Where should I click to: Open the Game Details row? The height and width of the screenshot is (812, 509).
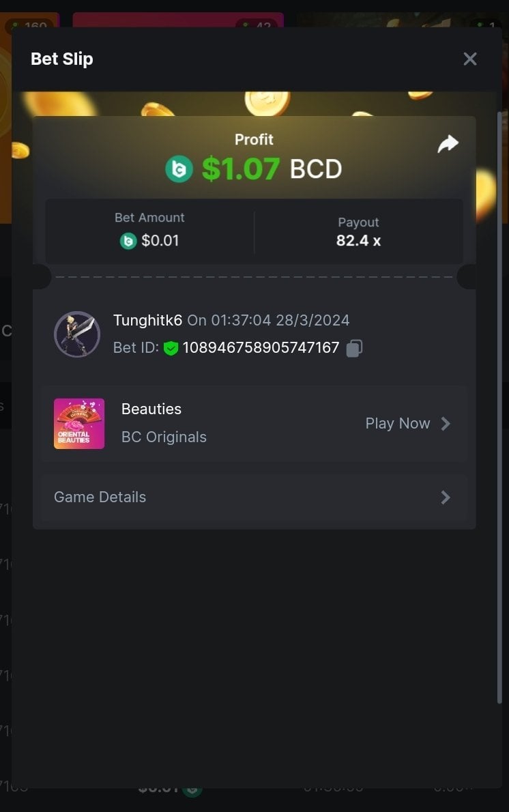254,497
